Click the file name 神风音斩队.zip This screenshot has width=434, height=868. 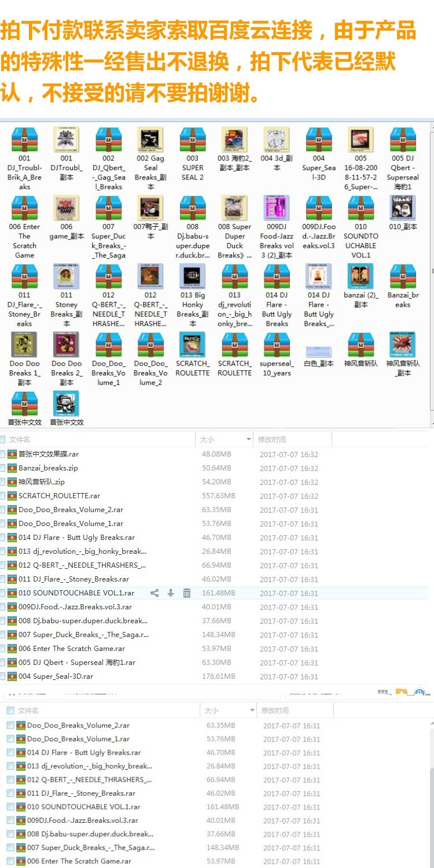click(42, 482)
